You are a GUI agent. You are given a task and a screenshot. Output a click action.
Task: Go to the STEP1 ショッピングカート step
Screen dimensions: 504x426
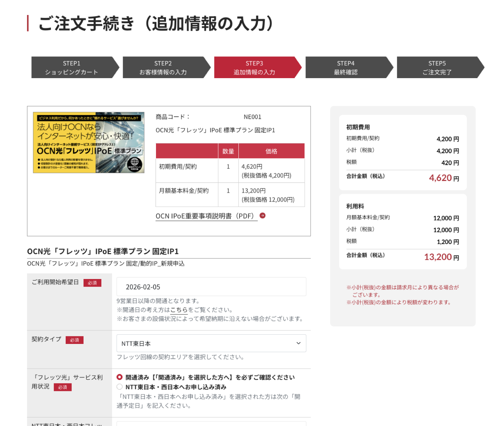click(72, 67)
